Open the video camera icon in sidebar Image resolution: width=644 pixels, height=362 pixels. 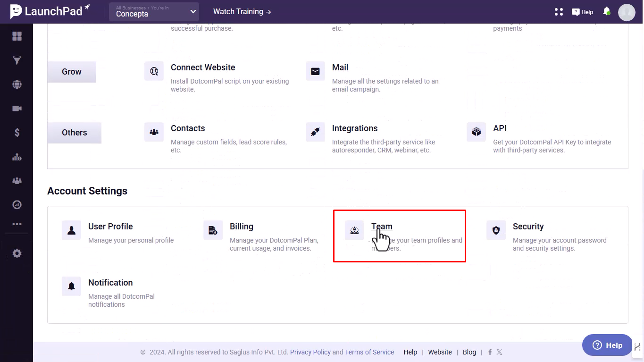pyautogui.click(x=17, y=109)
